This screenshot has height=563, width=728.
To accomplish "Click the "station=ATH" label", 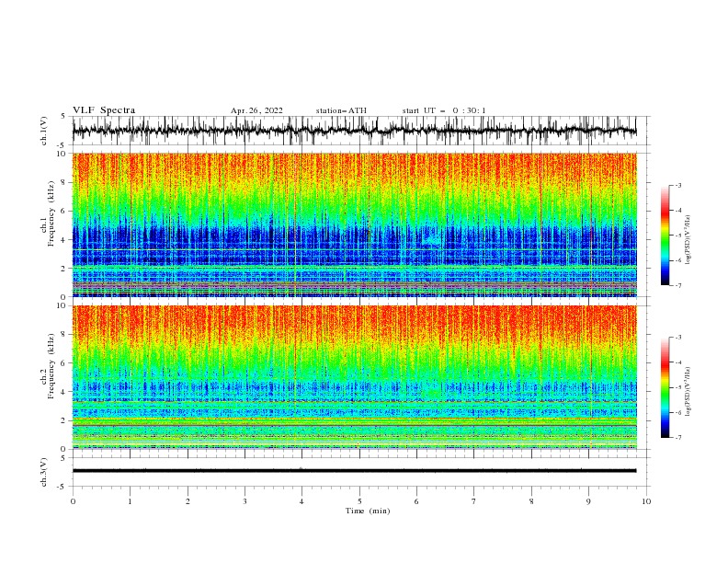I will tap(341, 110).
